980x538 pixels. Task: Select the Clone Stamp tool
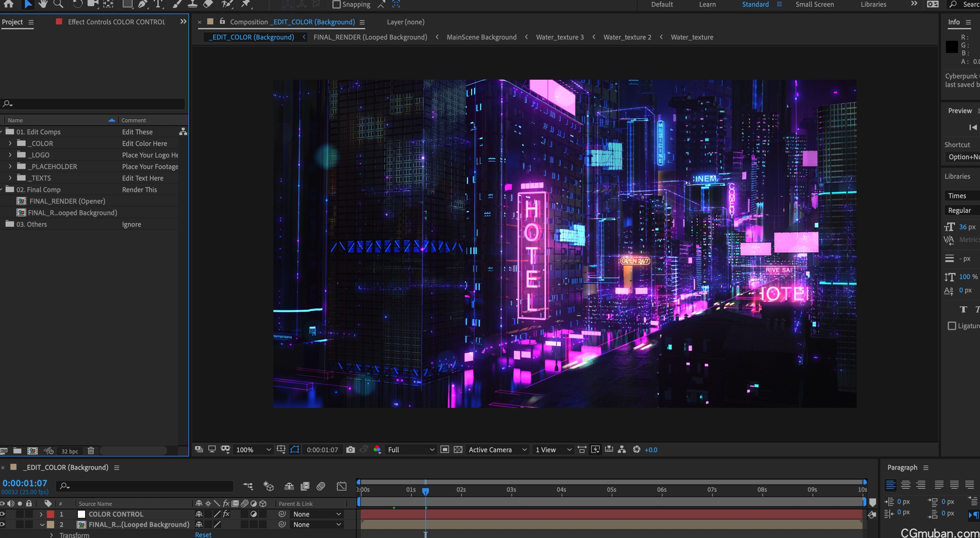pos(193,4)
